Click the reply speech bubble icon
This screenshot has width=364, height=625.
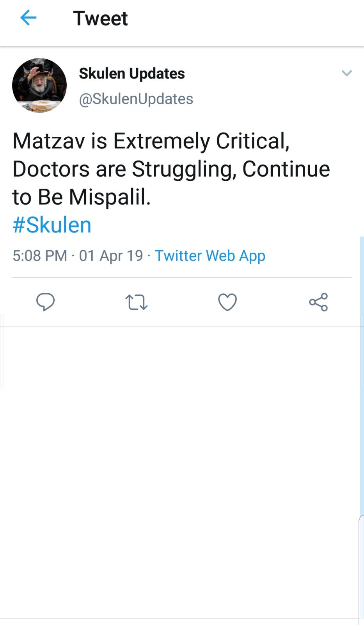45,302
